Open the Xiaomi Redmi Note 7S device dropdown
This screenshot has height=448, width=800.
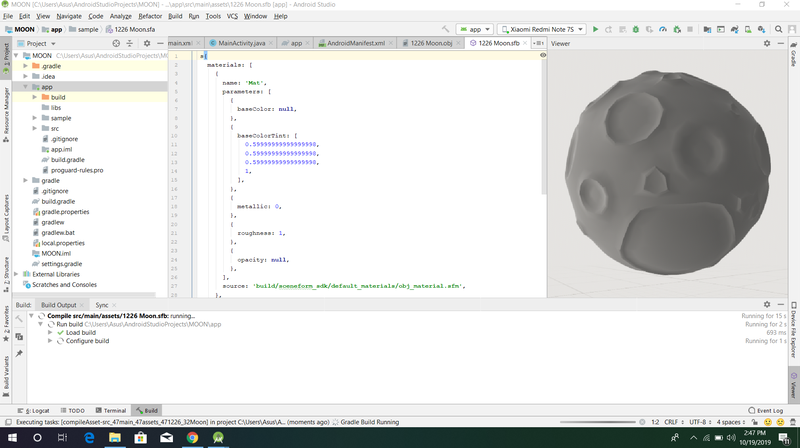pos(543,29)
